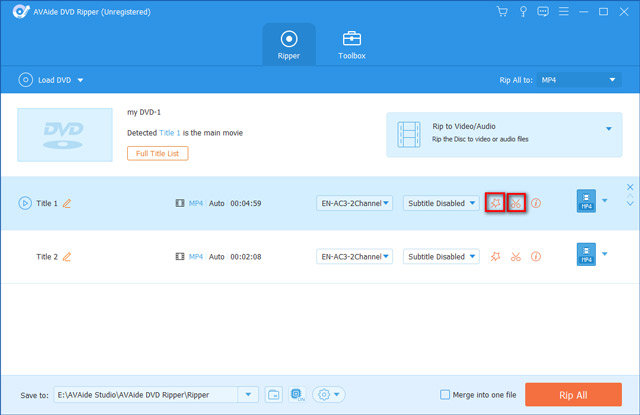This screenshot has width=640, height=415.
Task: Open the settings gear dropdown
Action: pyautogui.click(x=329, y=395)
